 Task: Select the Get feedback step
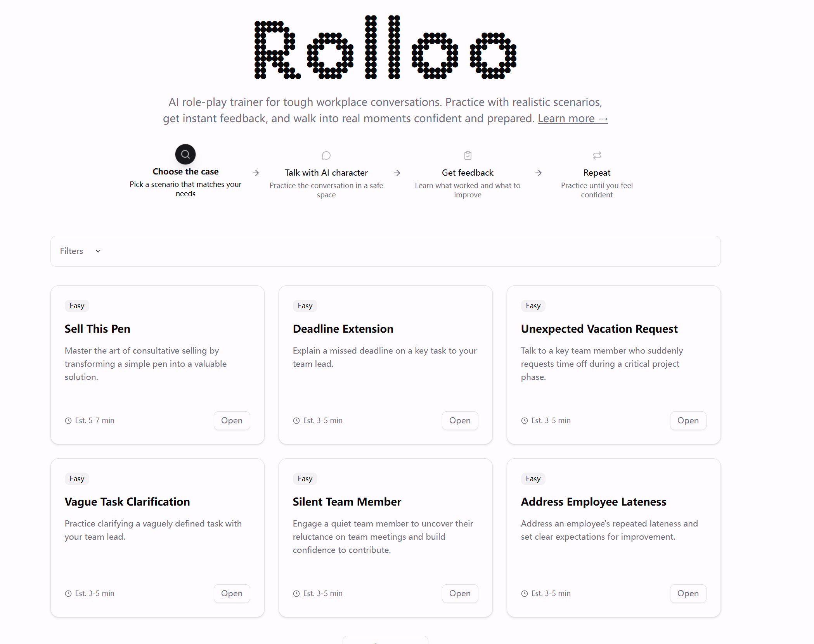468,173
